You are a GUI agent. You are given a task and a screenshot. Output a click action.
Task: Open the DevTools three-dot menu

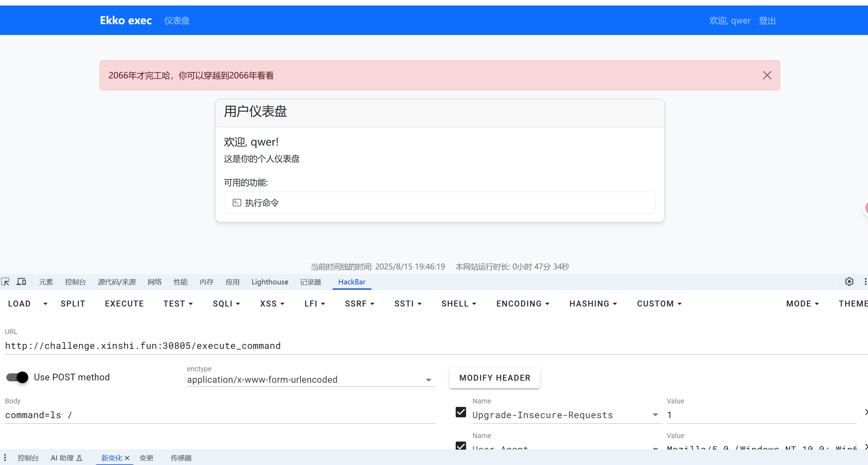click(x=865, y=282)
